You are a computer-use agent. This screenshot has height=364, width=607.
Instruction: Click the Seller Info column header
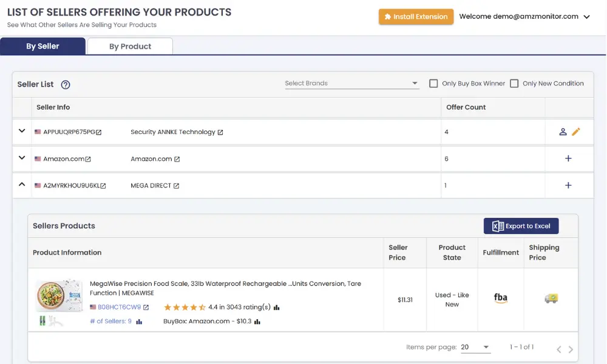tap(53, 107)
